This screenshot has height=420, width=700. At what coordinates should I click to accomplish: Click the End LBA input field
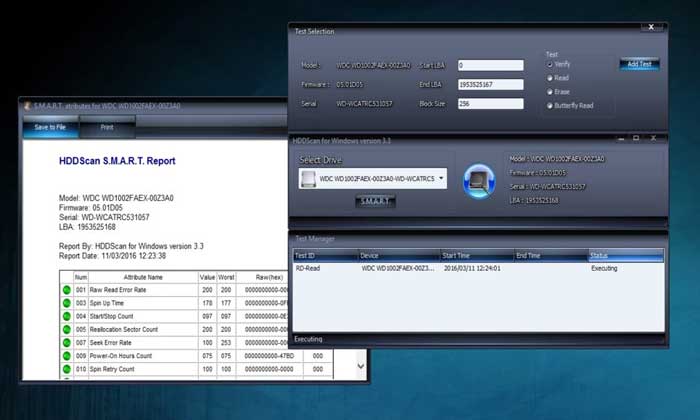[x=490, y=84]
